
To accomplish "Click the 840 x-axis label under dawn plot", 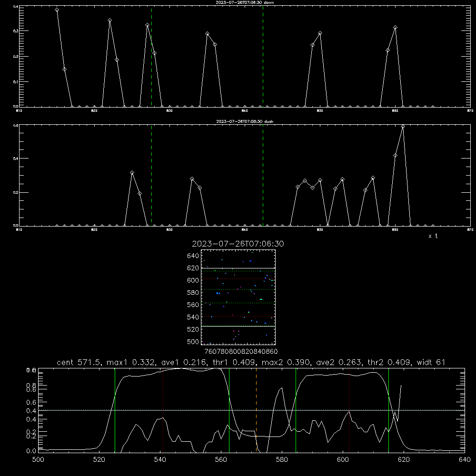I will coord(245,111).
